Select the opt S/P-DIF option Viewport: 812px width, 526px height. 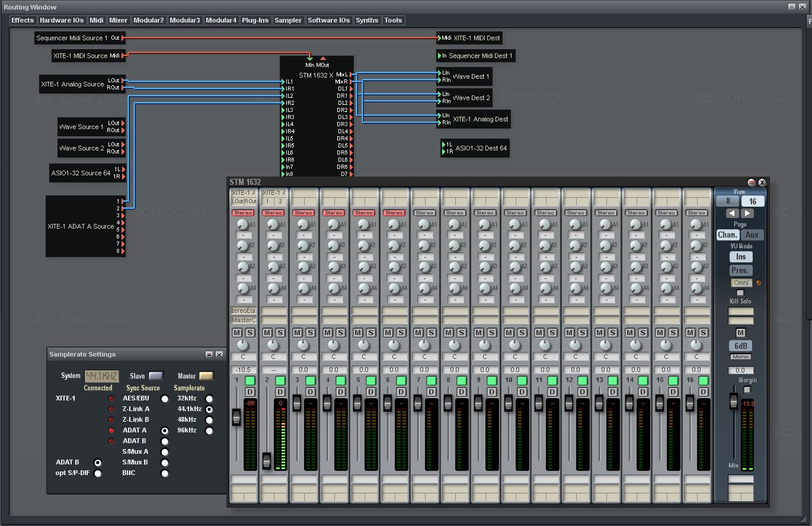click(x=98, y=473)
